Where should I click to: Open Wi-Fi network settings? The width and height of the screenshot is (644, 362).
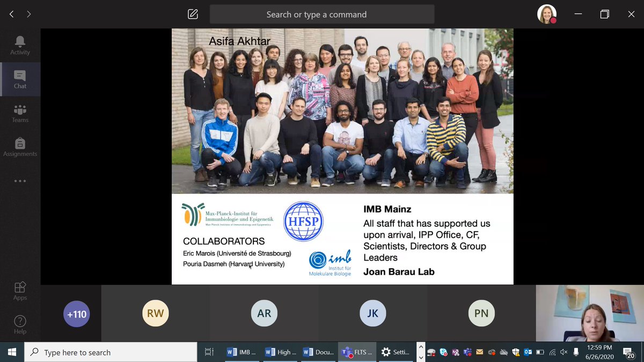[x=553, y=352]
